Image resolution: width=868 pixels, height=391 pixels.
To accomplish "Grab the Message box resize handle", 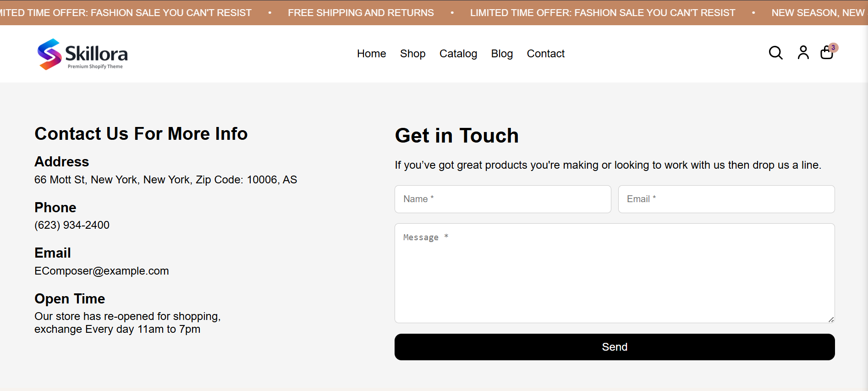I will click(831, 319).
